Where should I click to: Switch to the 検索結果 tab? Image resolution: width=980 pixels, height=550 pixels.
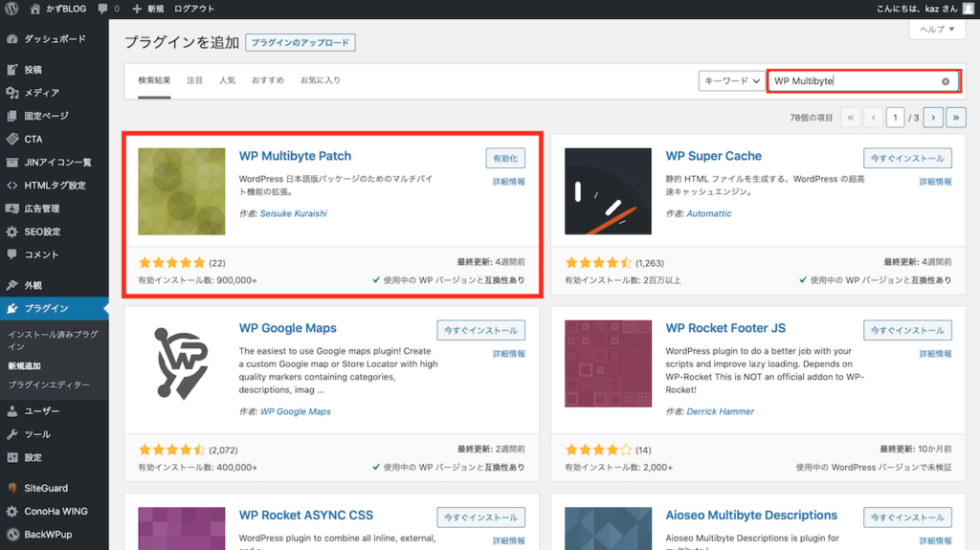[154, 80]
